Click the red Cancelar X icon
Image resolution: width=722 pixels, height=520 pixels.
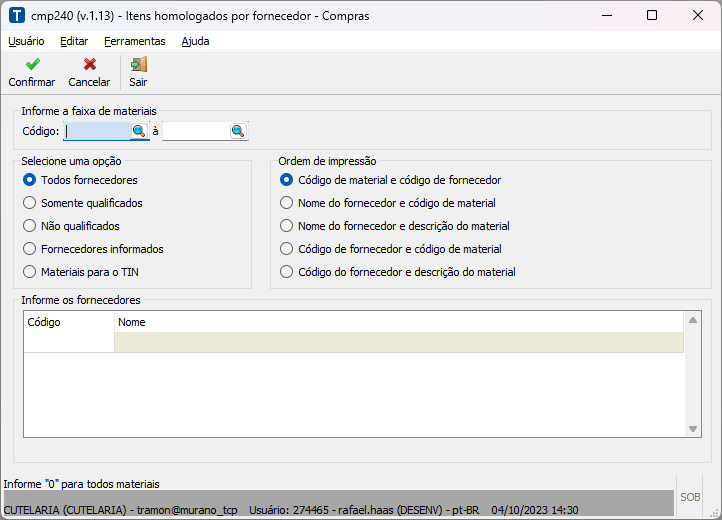coord(89,65)
